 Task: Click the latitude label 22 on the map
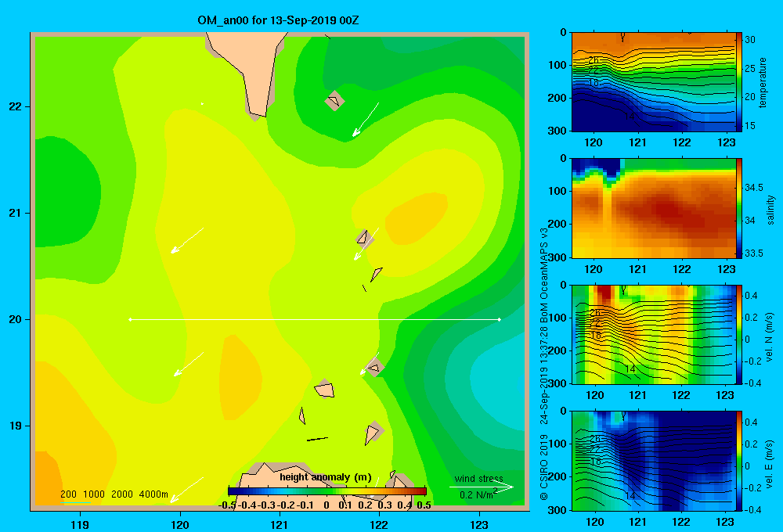point(16,107)
